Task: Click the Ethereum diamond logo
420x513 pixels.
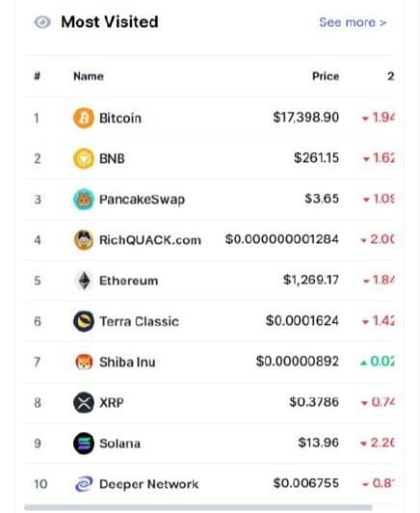Action: click(x=84, y=281)
